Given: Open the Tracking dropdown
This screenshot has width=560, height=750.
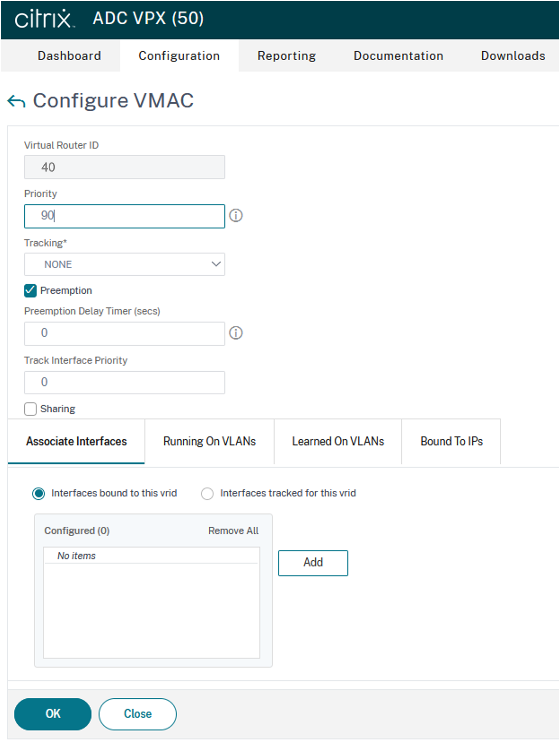Looking at the screenshot, I should 125,264.
